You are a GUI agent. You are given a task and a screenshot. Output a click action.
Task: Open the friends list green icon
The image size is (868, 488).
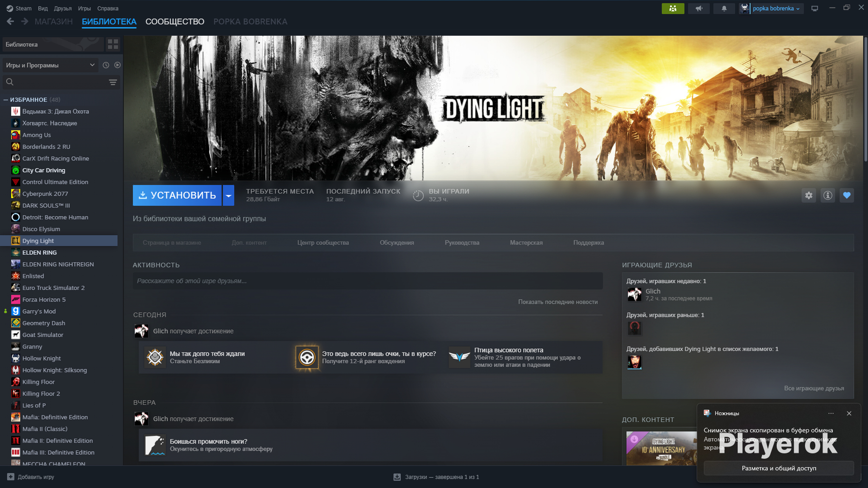click(x=673, y=8)
